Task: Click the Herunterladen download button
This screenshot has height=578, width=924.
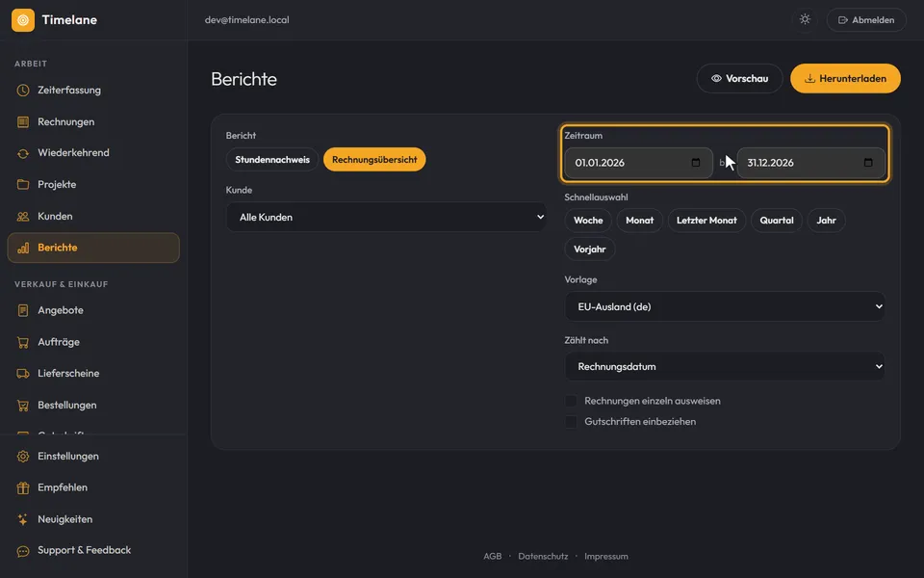Action: click(x=845, y=78)
